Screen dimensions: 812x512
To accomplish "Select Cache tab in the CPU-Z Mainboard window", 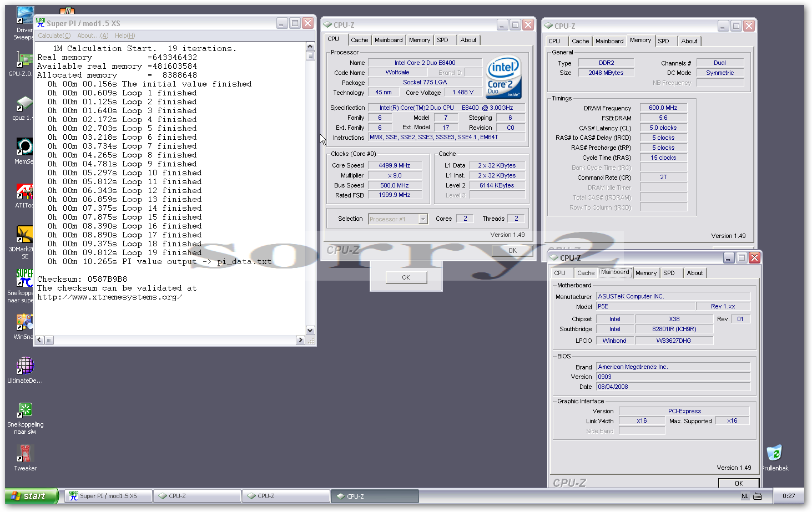I will pos(586,273).
